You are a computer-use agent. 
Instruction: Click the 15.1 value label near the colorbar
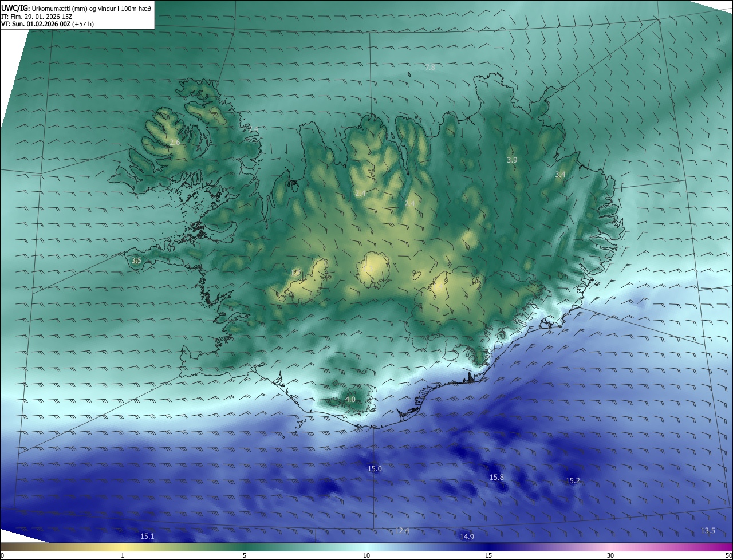pyautogui.click(x=147, y=536)
